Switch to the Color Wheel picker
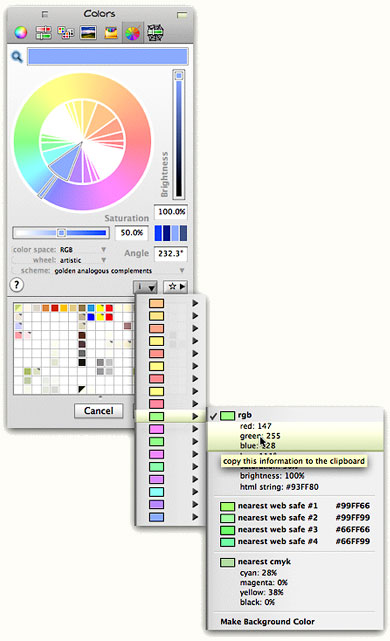Viewport: 390px width, 641px height. (21, 32)
